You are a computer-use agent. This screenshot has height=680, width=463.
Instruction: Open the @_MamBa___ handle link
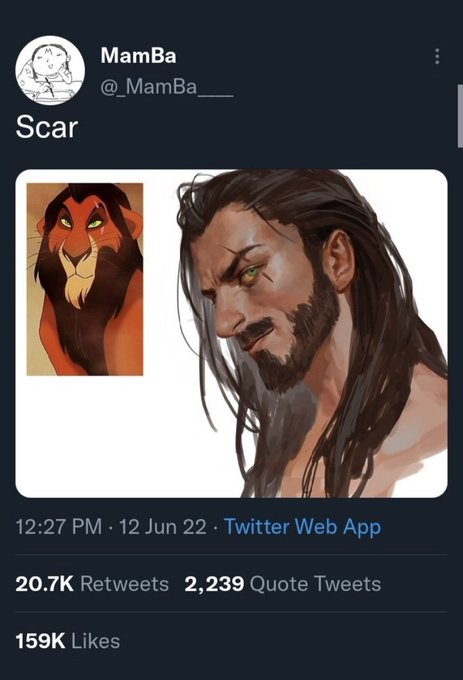coord(167,87)
